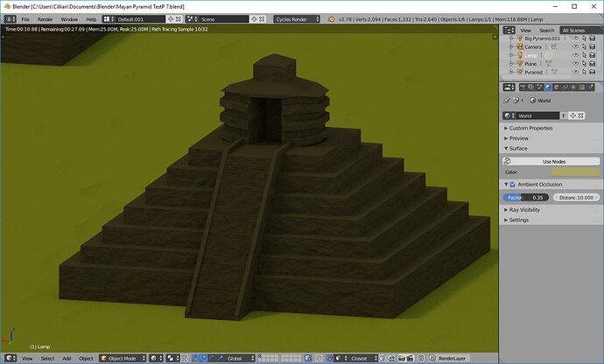The image size is (604, 364).
Task: Switch to Render Layers properties tab
Action: (531, 87)
